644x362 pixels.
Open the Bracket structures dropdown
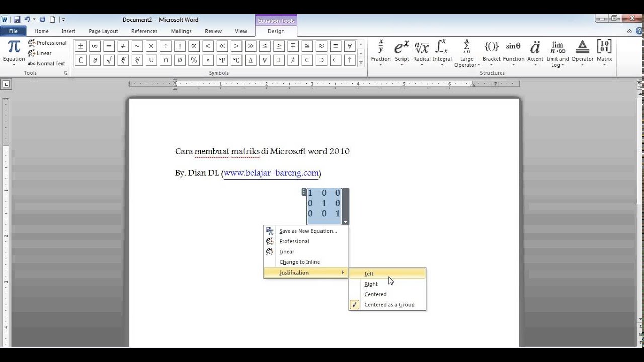492,53
